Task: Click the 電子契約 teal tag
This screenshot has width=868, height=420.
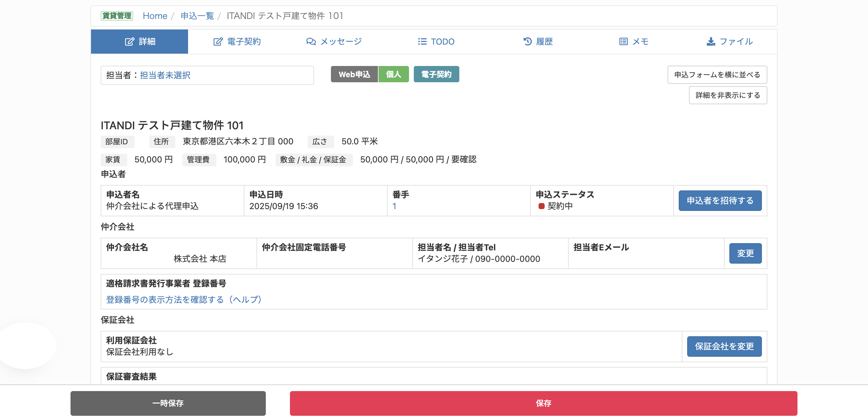Action: 436,74
